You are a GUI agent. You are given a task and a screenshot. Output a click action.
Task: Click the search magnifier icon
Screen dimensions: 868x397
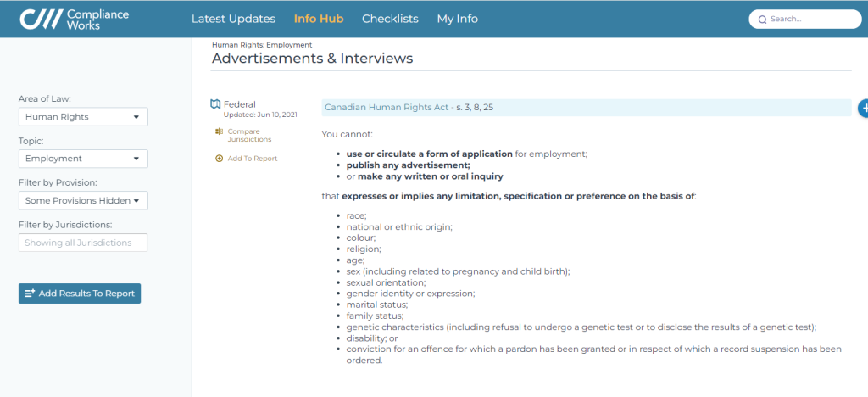[762, 20]
